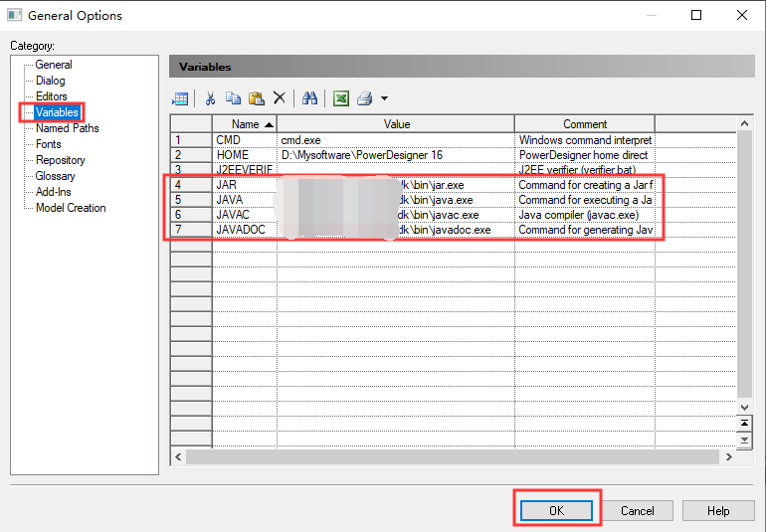The width and height of the screenshot is (766, 532).
Task: Click Cancel button
Action: [637, 511]
